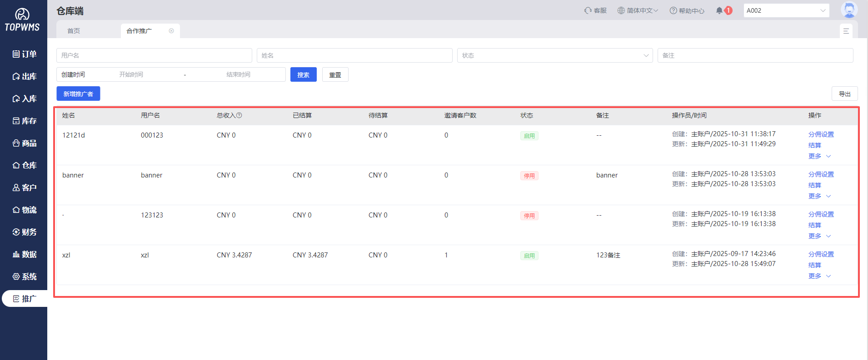
Task: Expand 更多 options for xzl row
Action: click(819, 276)
